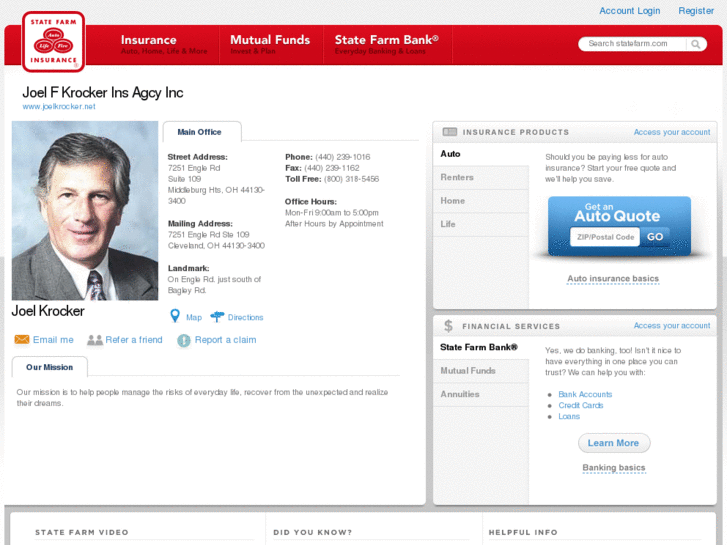Click Access your account in Financial Services
This screenshot has height=545, width=727.
click(x=672, y=326)
